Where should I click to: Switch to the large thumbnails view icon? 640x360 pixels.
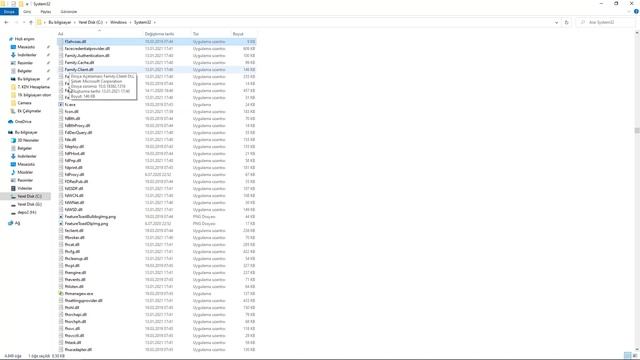pyautogui.click(x=635, y=356)
